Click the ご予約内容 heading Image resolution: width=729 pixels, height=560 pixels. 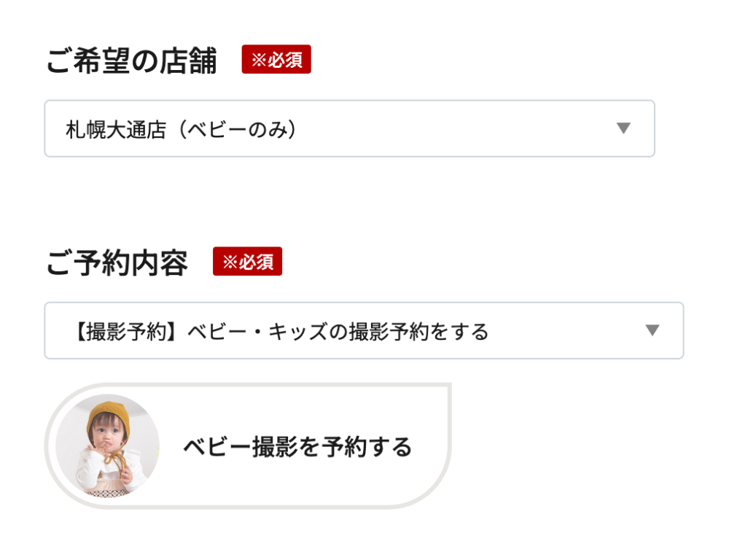click(x=117, y=263)
